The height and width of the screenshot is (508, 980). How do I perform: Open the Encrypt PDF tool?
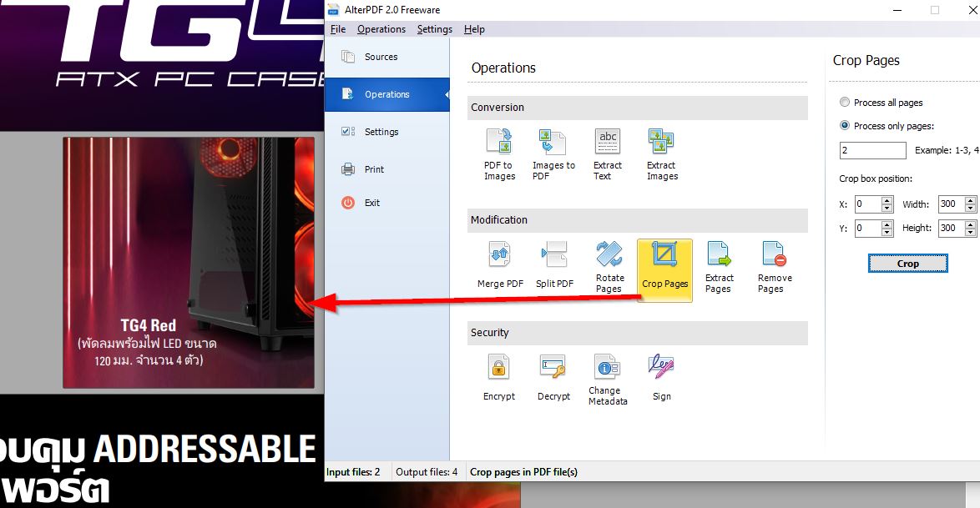tap(498, 377)
